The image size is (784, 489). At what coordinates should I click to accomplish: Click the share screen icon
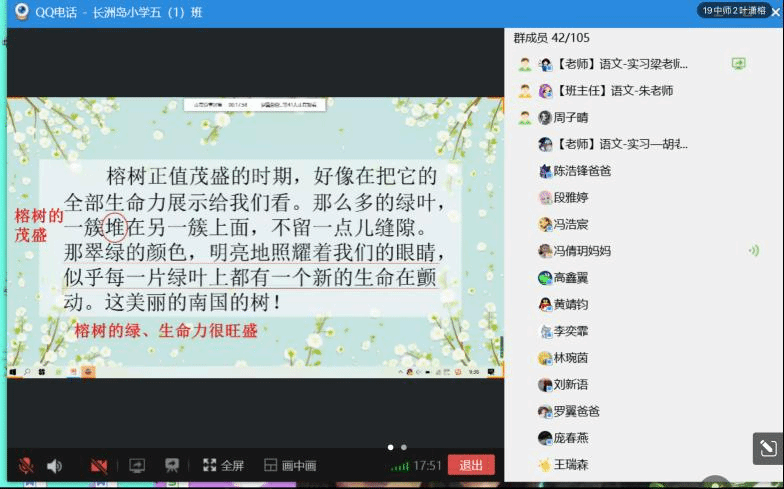tap(137, 465)
